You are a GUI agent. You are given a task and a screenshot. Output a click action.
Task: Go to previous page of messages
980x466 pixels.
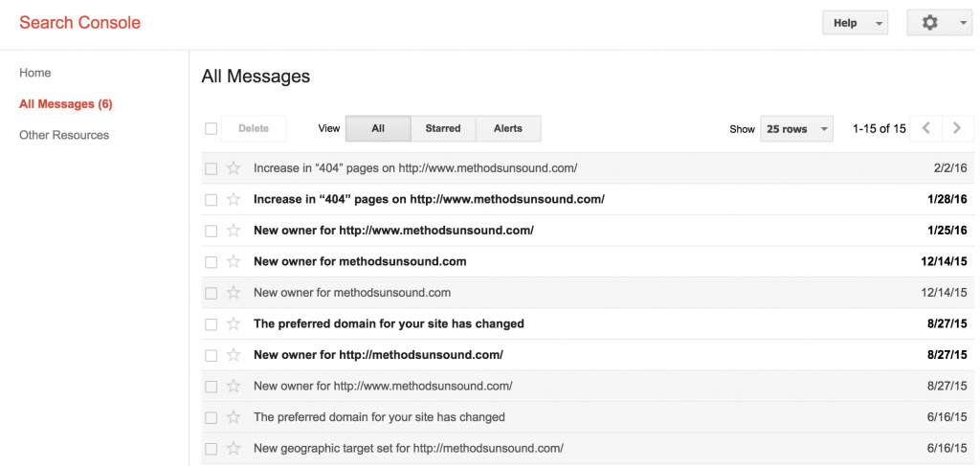926,128
